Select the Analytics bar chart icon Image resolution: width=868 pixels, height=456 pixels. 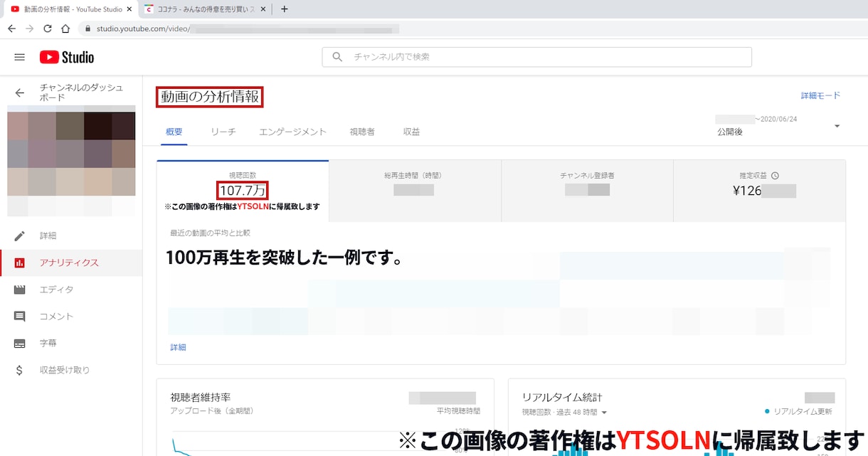tap(20, 263)
